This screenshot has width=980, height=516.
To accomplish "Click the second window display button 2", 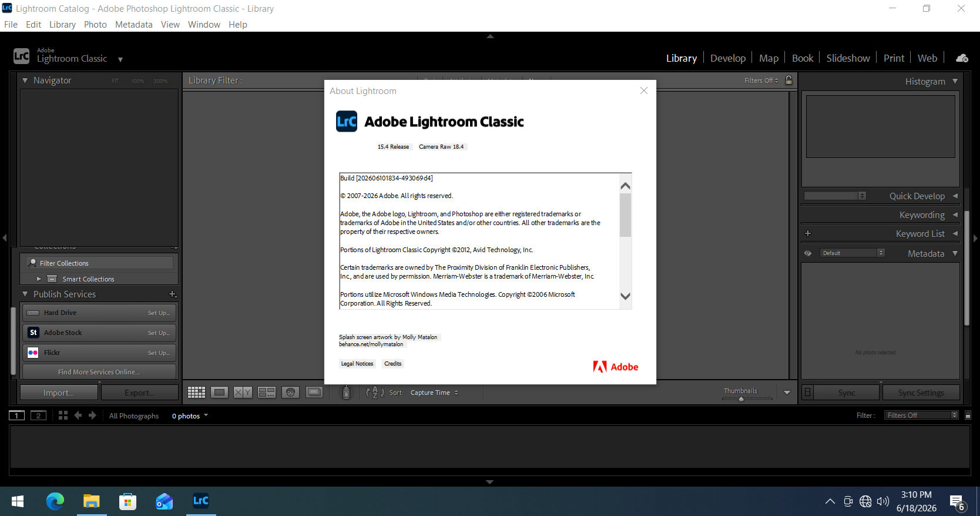I will 38,416.
